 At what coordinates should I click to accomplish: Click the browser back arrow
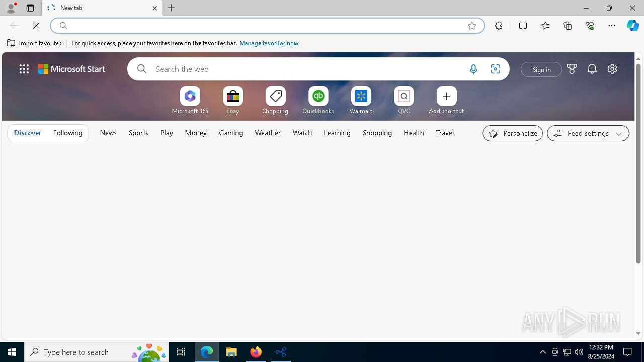pyautogui.click(x=14, y=26)
